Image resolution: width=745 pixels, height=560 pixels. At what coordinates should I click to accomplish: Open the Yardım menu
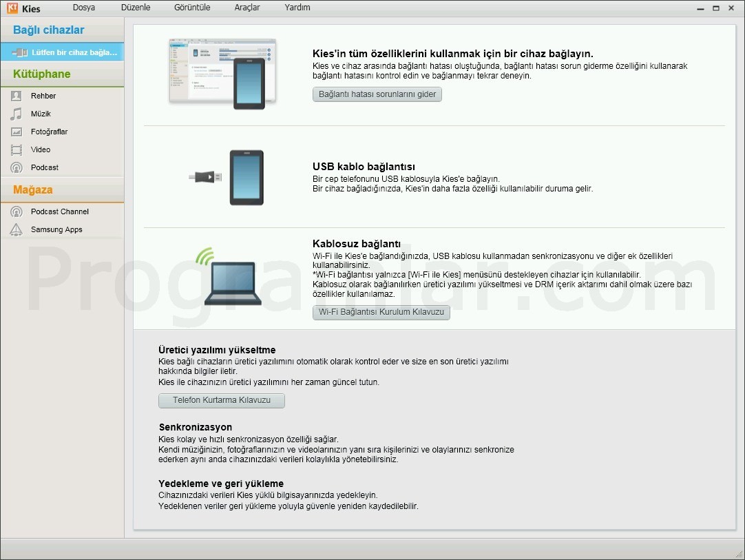[297, 7]
